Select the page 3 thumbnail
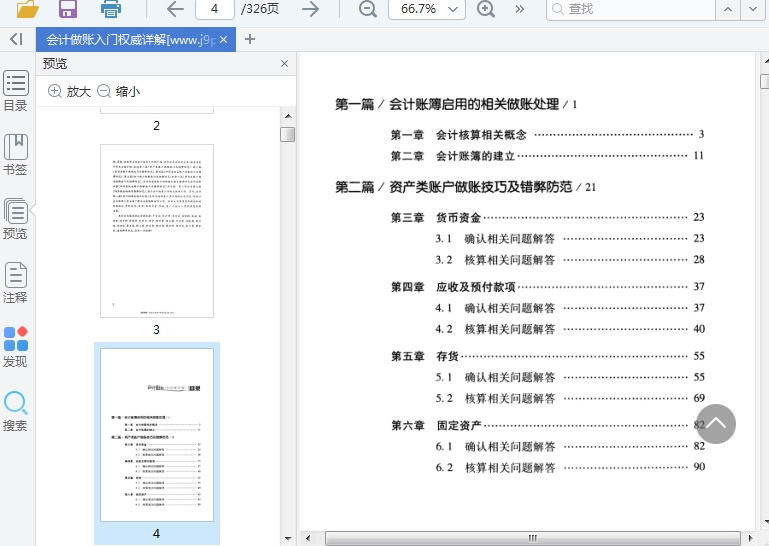The image size is (769, 546). tap(157, 231)
